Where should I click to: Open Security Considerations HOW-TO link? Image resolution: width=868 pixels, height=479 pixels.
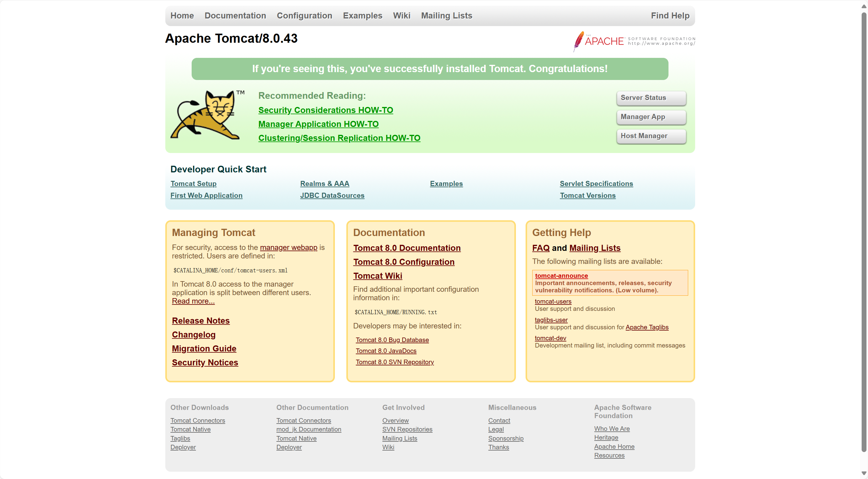325,110
